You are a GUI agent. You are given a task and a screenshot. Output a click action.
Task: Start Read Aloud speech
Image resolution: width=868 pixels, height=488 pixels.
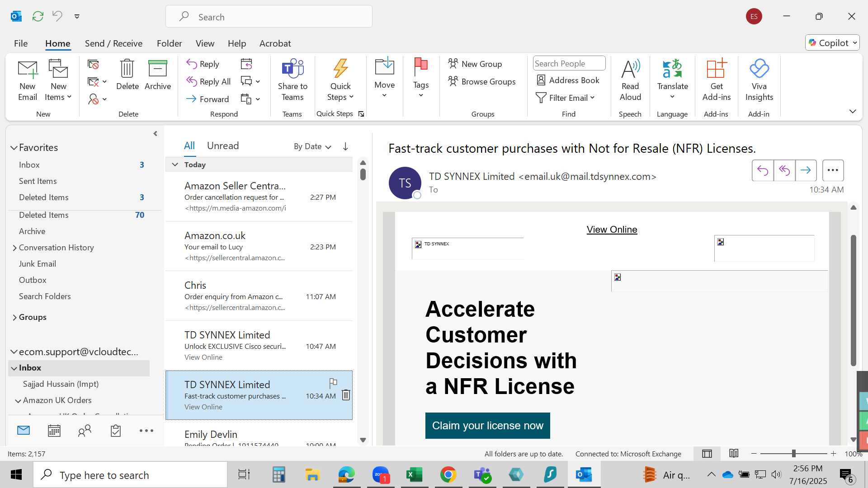tap(630, 81)
